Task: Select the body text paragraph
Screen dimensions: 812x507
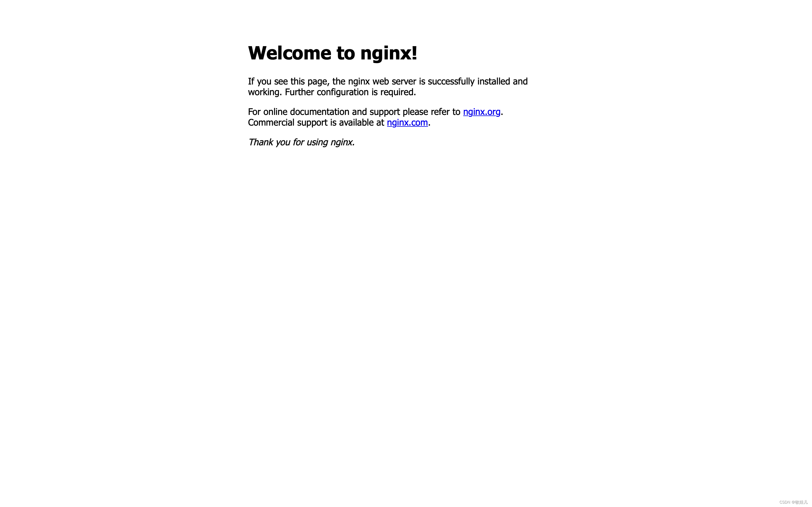Action: tap(389, 86)
